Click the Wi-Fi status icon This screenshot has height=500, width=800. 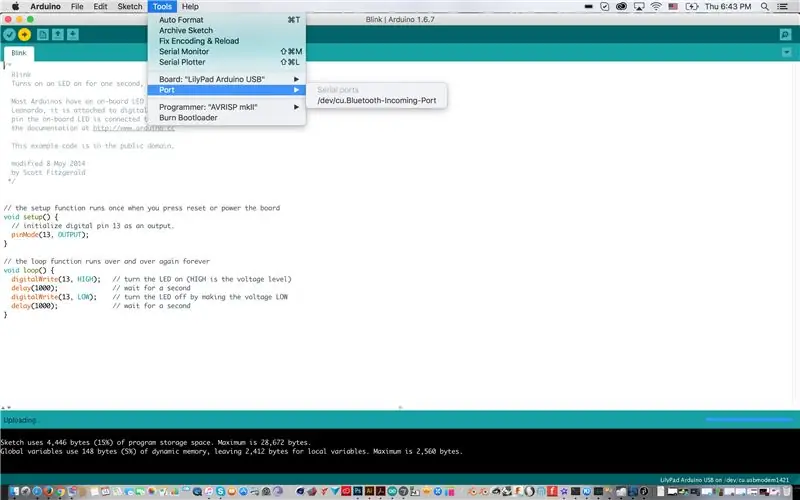pos(656,6)
